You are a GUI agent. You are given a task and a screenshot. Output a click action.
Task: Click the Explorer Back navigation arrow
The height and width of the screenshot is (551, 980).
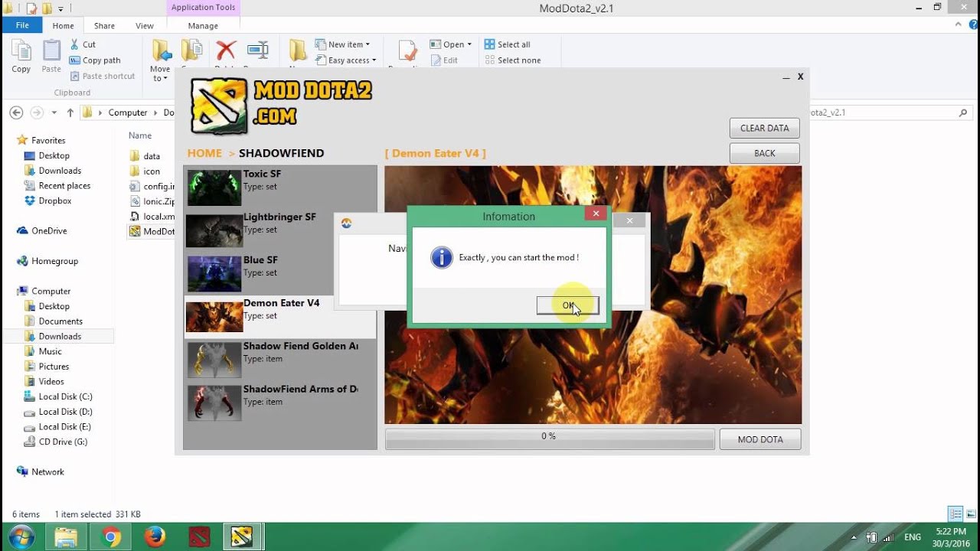16,112
